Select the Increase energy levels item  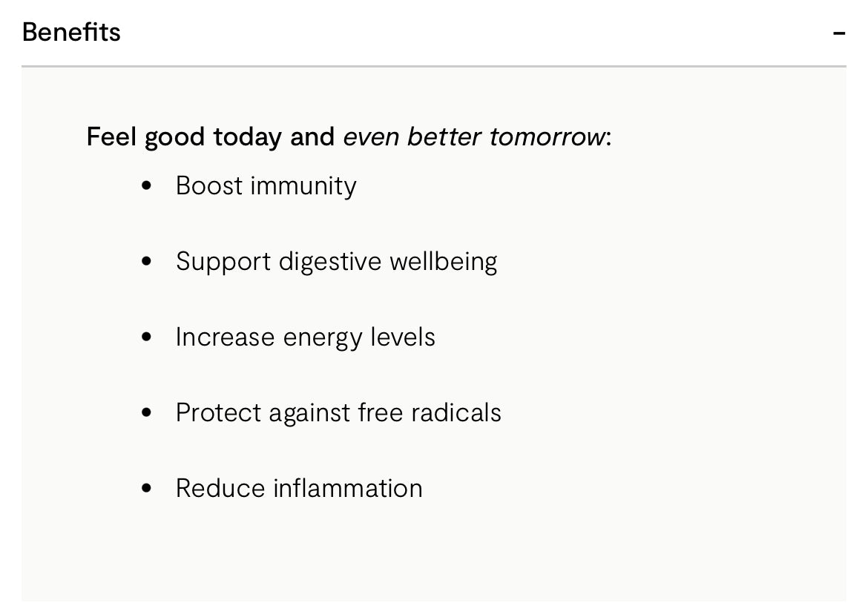[x=305, y=337]
